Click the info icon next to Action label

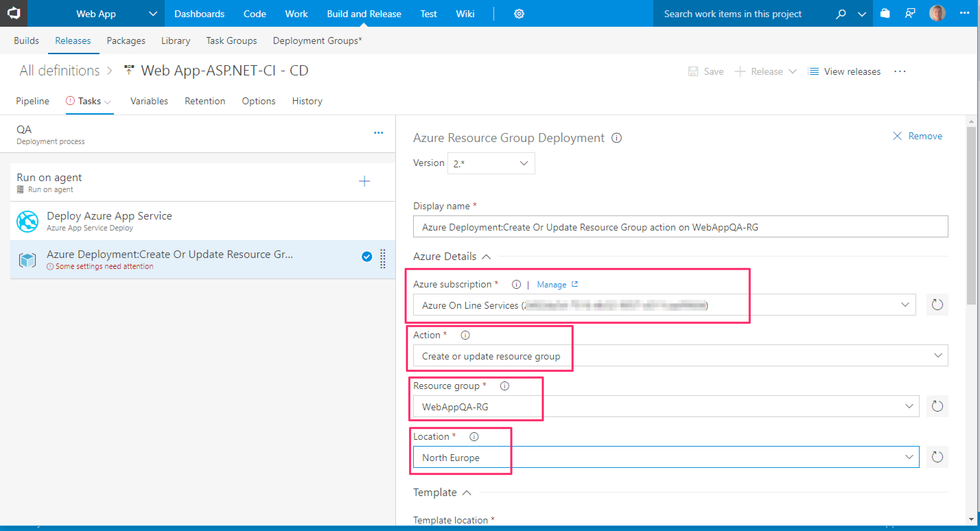coord(465,335)
